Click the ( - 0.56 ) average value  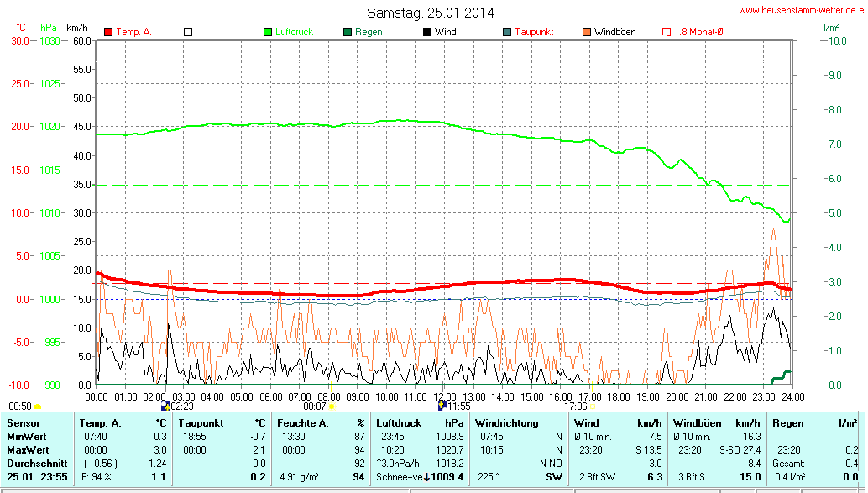[x=101, y=463]
